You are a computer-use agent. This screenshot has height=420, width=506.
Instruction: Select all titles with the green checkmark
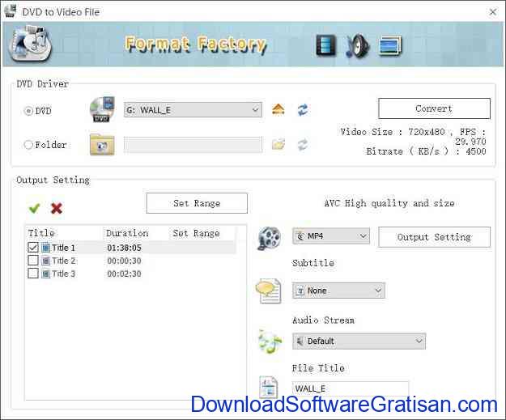(x=34, y=208)
